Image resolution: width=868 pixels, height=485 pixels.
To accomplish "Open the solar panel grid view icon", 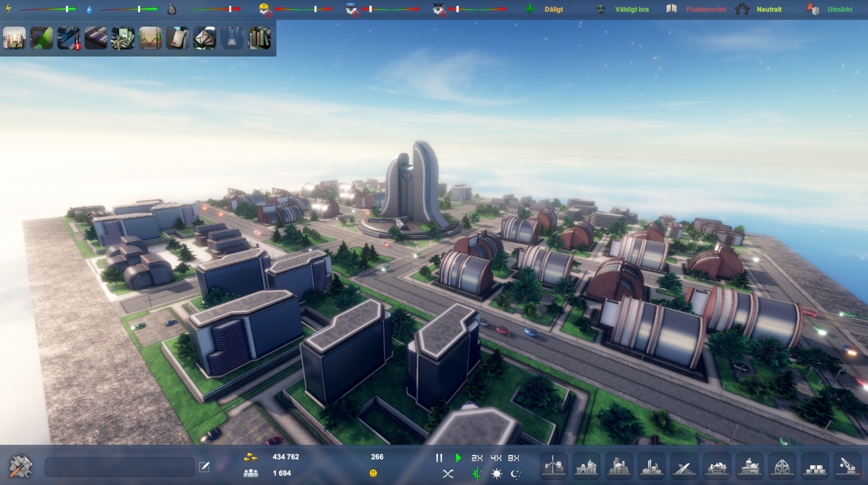I will [x=96, y=38].
